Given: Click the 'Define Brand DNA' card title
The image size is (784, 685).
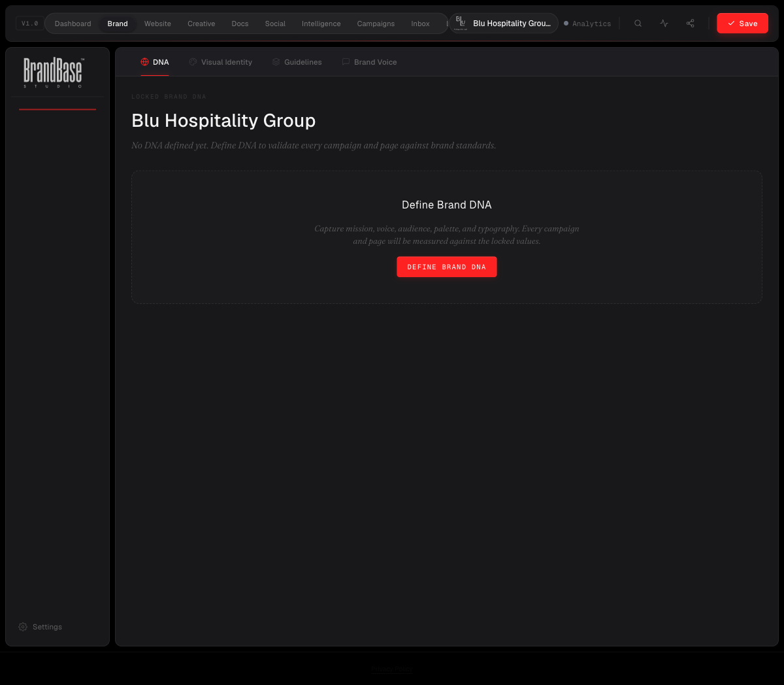Looking at the screenshot, I should pyautogui.click(x=447, y=205).
